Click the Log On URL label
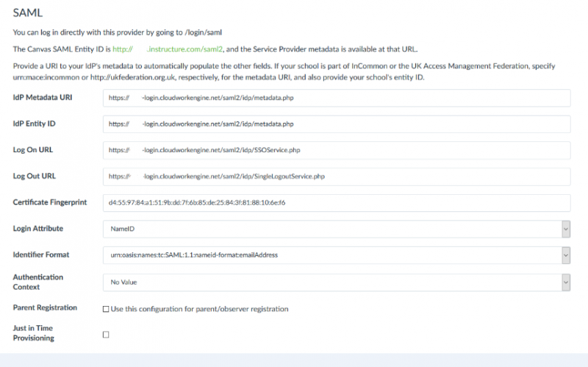The height and width of the screenshot is (367, 588). tap(32, 150)
